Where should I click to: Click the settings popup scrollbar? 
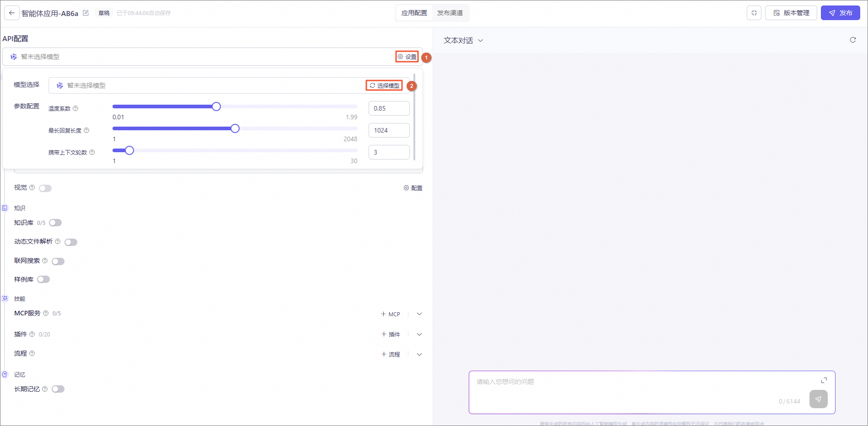coord(414,117)
